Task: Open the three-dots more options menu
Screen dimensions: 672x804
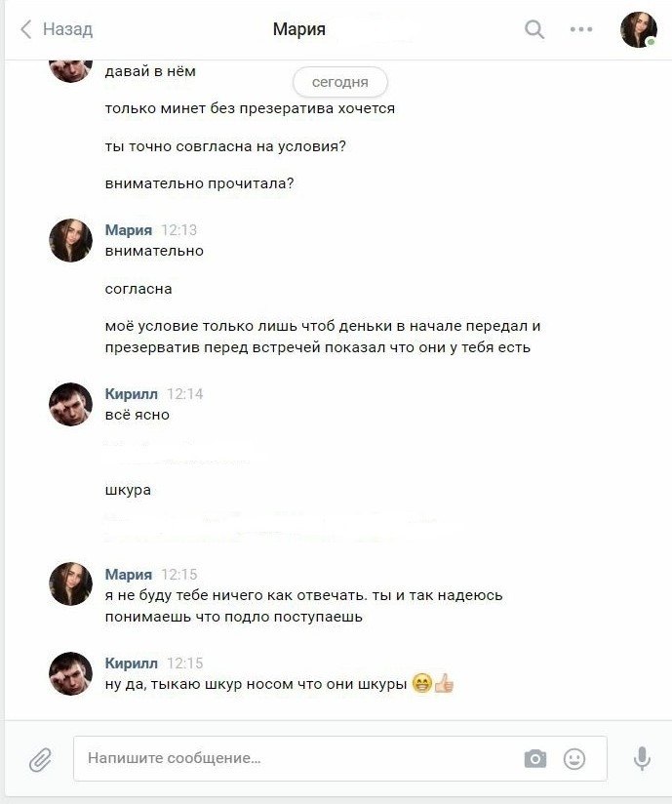Action: (x=580, y=29)
